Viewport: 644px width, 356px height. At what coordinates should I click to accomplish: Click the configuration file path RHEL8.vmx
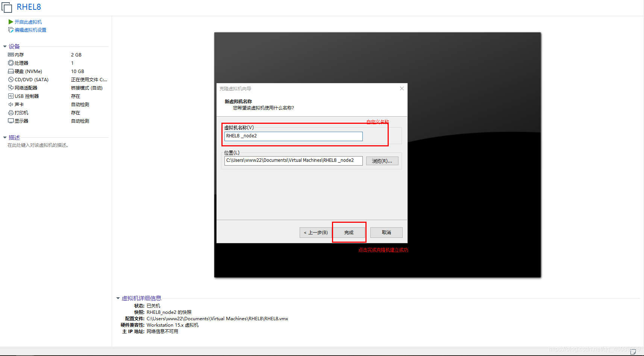click(x=217, y=318)
